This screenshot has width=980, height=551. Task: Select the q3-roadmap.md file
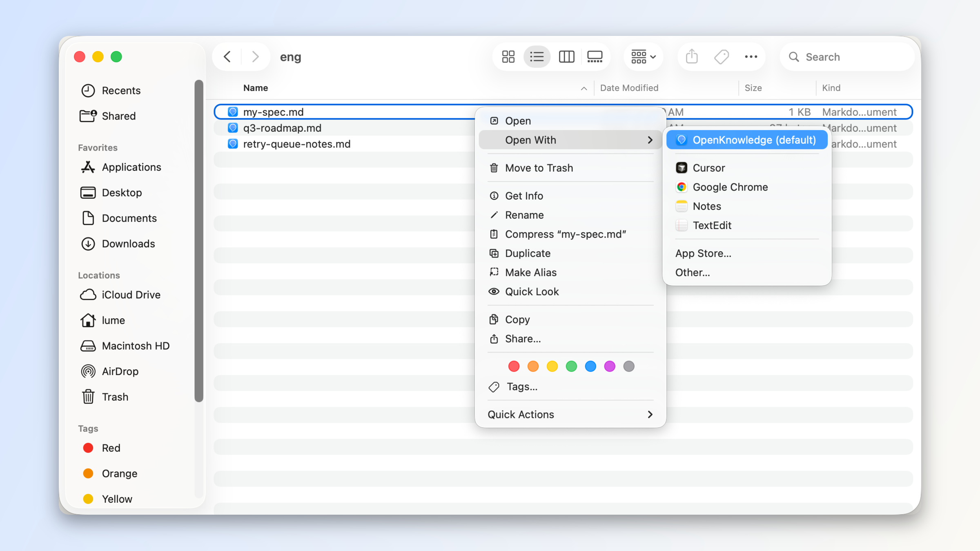(x=282, y=128)
